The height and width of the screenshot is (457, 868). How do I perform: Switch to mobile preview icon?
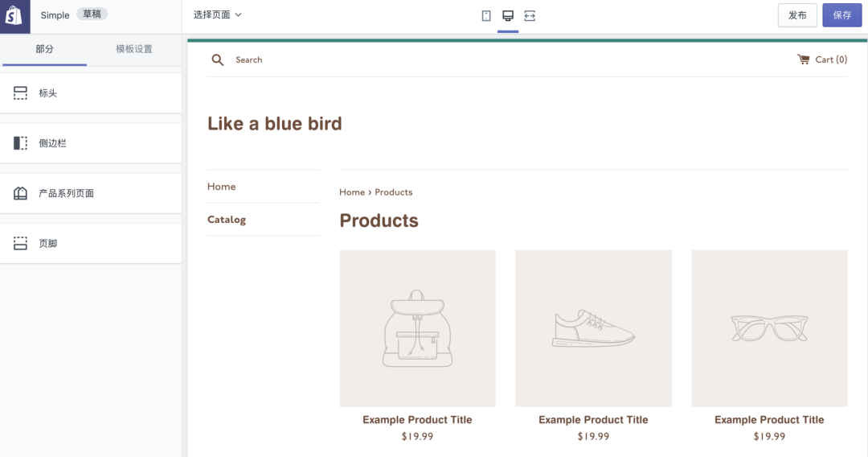pos(486,15)
